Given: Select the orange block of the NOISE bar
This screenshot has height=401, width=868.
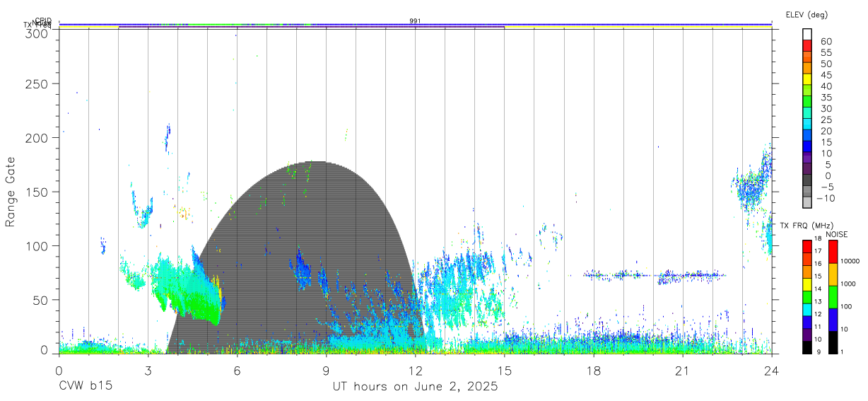Looking at the screenshot, I should point(833,274).
